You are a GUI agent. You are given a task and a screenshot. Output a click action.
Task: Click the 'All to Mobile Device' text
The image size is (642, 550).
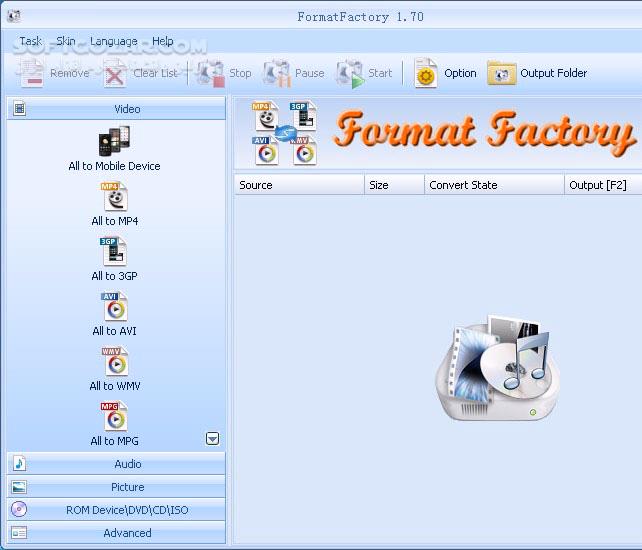pyautogui.click(x=114, y=166)
